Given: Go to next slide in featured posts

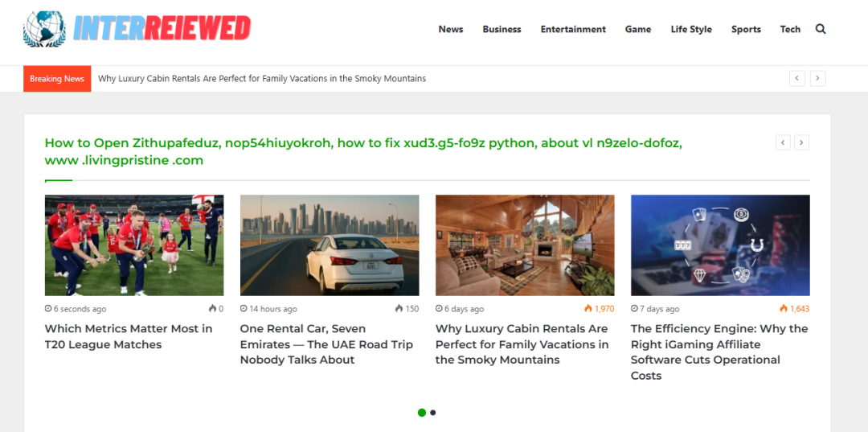Looking at the screenshot, I should [x=801, y=142].
